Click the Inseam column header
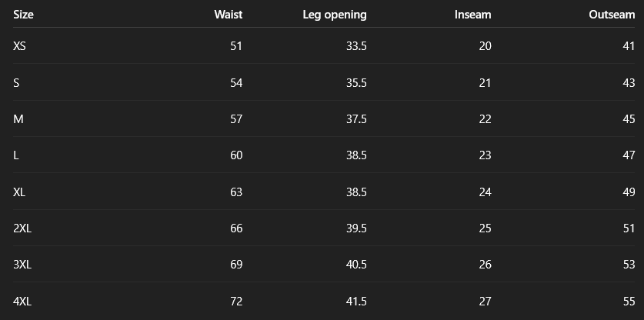Image resolution: width=644 pixels, height=320 pixels. click(473, 15)
